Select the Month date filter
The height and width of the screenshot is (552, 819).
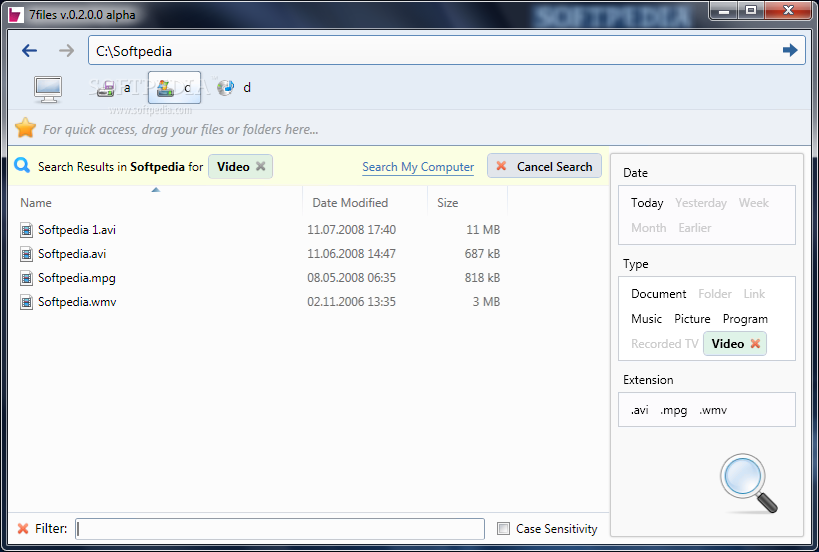[648, 228]
